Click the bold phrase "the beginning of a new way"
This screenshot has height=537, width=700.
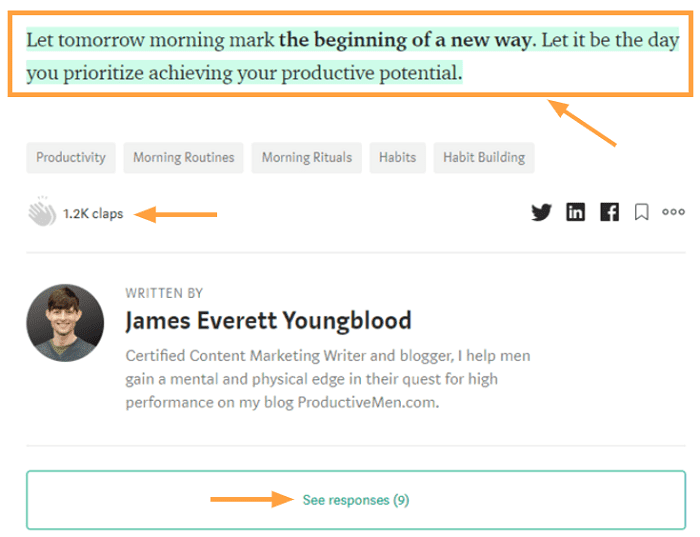coord(407,41)
